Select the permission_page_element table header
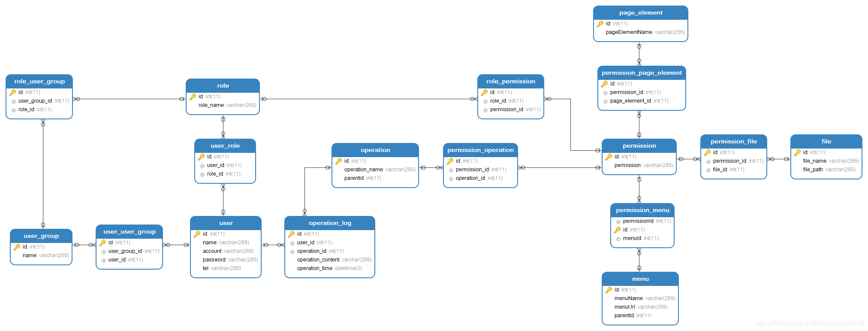This screenshot has height=331, width=868. (x=642, y=73)
